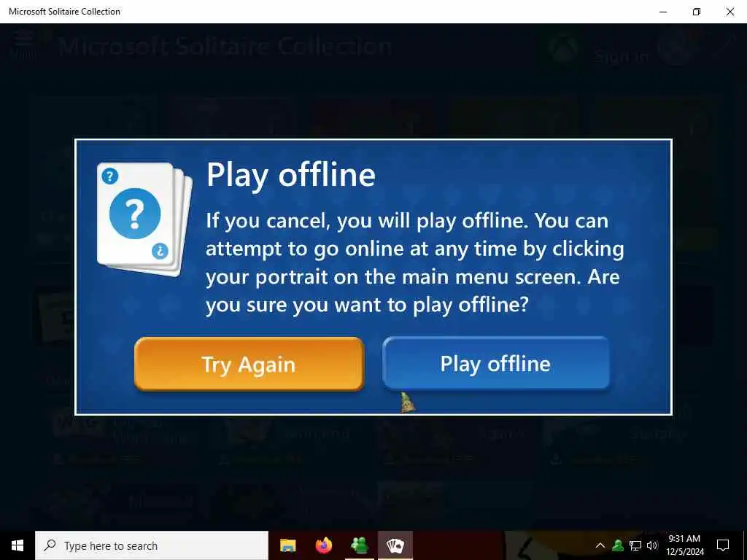
Task: Open the clock showing 9:31 AM
Action: 684,545
